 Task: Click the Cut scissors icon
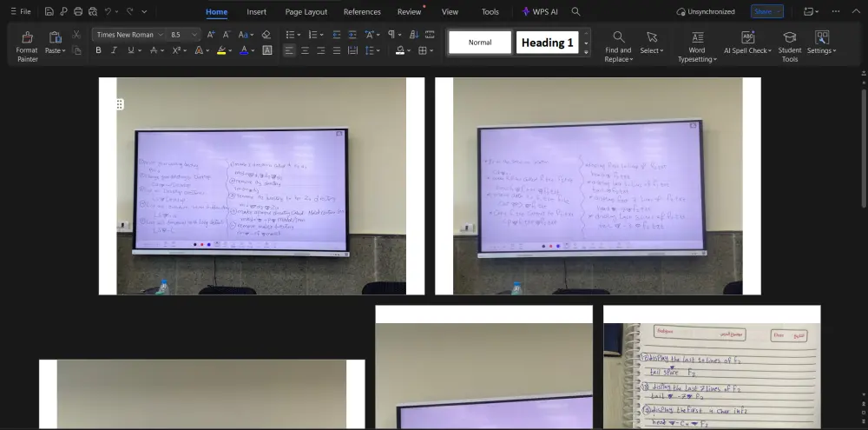point(76,35)
